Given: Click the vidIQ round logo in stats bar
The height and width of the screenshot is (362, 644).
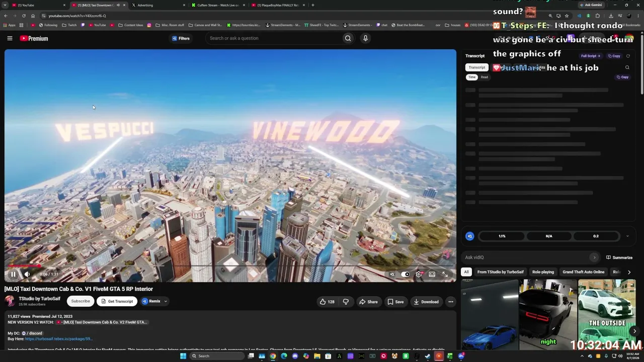Looking at the screenshot, I should (470, 236).
